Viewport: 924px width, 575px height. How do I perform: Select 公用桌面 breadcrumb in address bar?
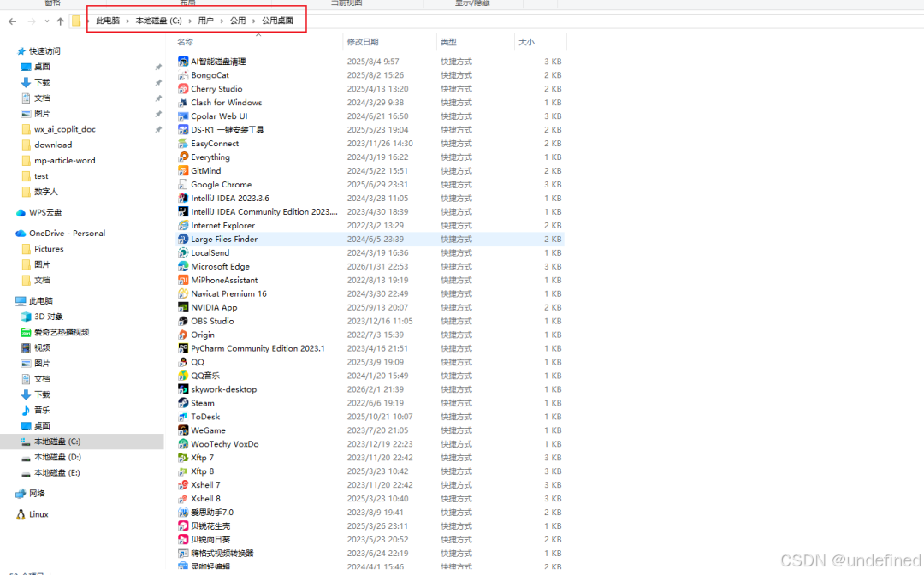277,21
